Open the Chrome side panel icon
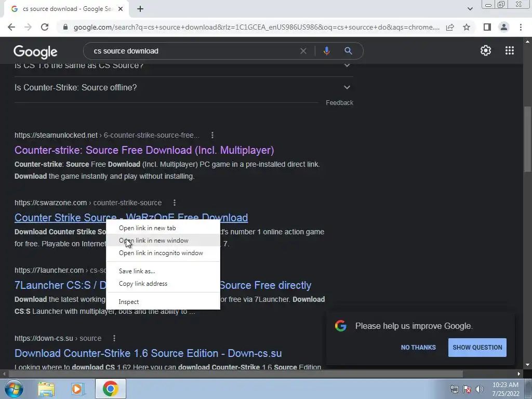The image size is (532, 399). (487, 27)
